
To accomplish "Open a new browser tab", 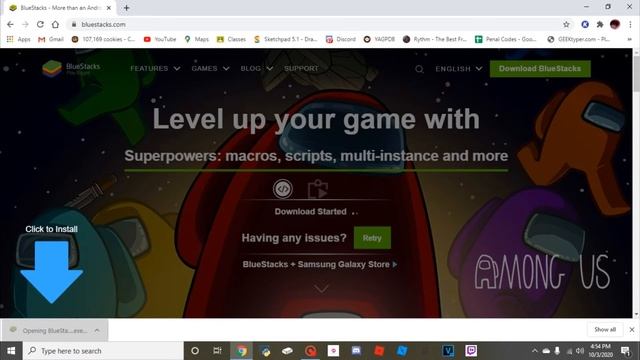I will (x=127, y=8).
